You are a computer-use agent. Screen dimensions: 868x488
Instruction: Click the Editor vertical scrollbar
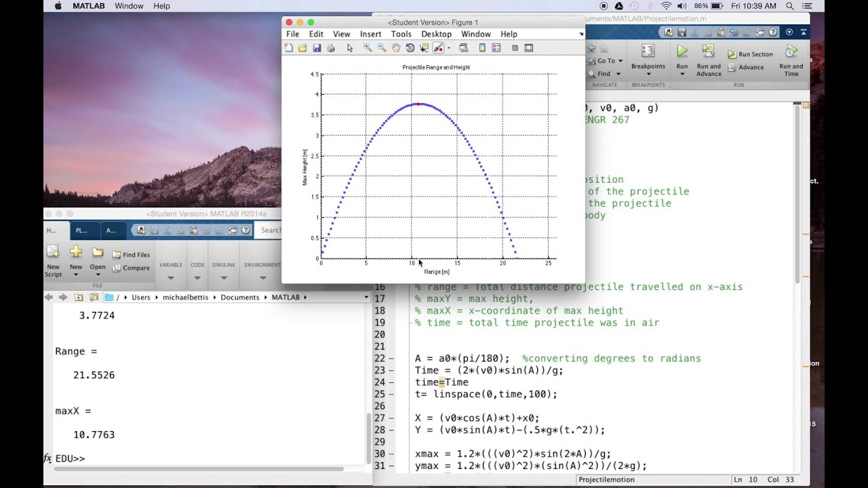click(797, 195)
